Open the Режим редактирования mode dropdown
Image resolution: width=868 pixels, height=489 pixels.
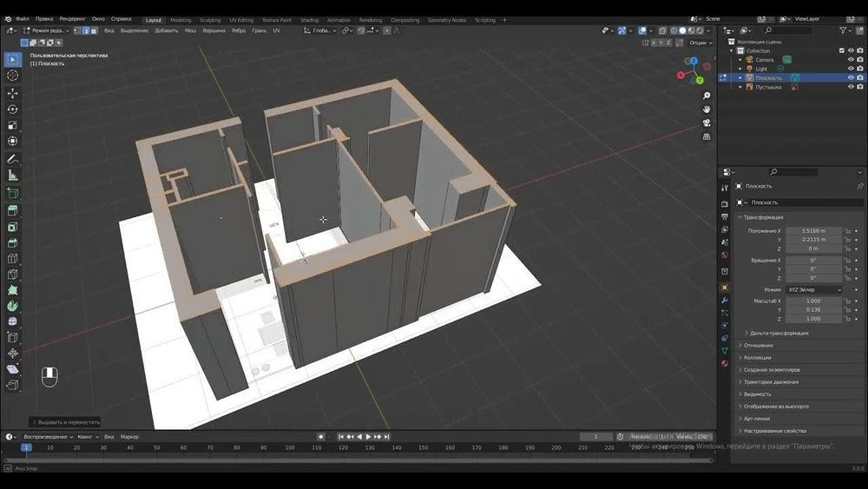point(47,30)
